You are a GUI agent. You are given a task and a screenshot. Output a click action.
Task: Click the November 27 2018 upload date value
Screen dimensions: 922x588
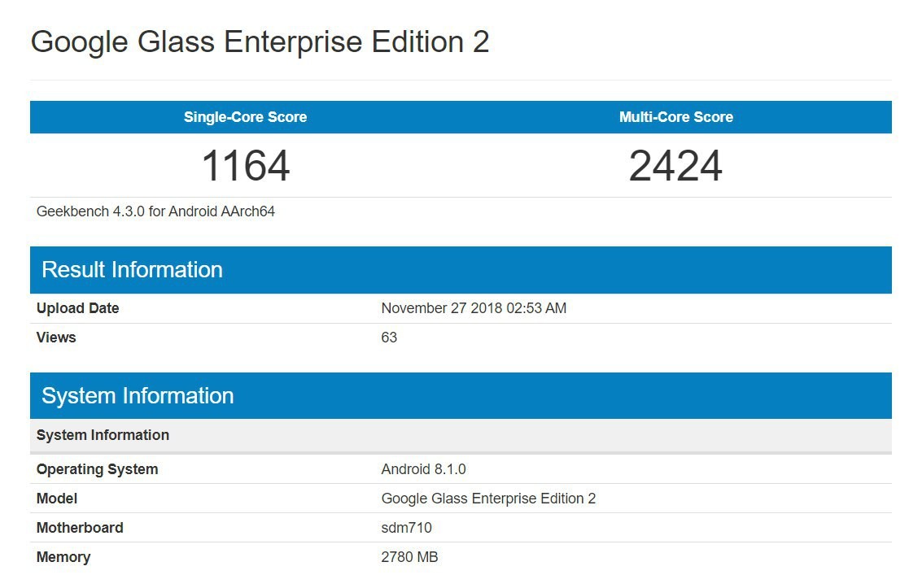[x=474, y=308]
